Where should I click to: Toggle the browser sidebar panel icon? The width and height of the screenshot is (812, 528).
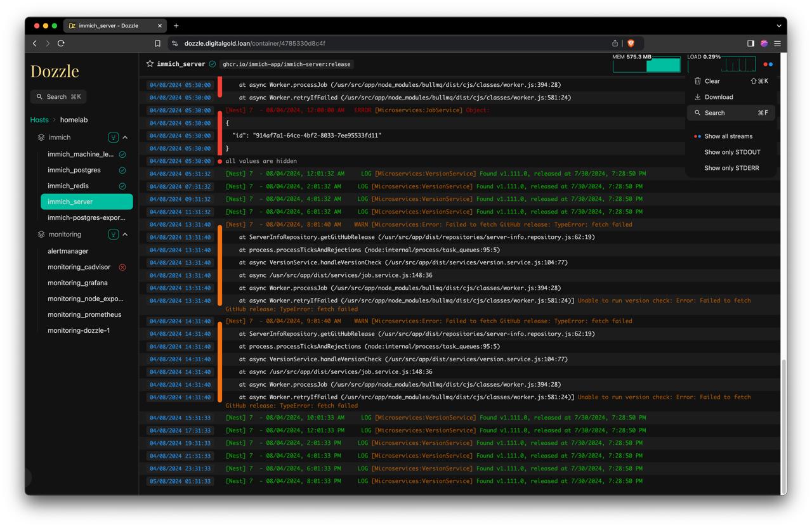750,43
